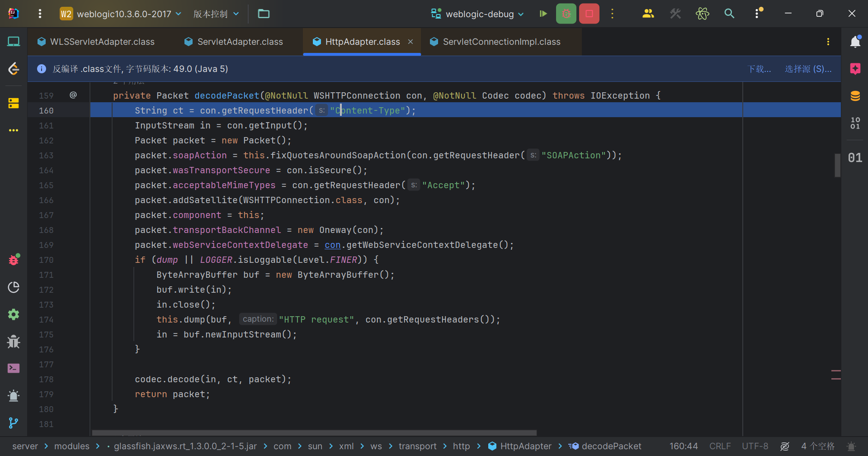The image size is (868, 456).
Task: Click the status bar siren icon
Action: coord(851,446)
